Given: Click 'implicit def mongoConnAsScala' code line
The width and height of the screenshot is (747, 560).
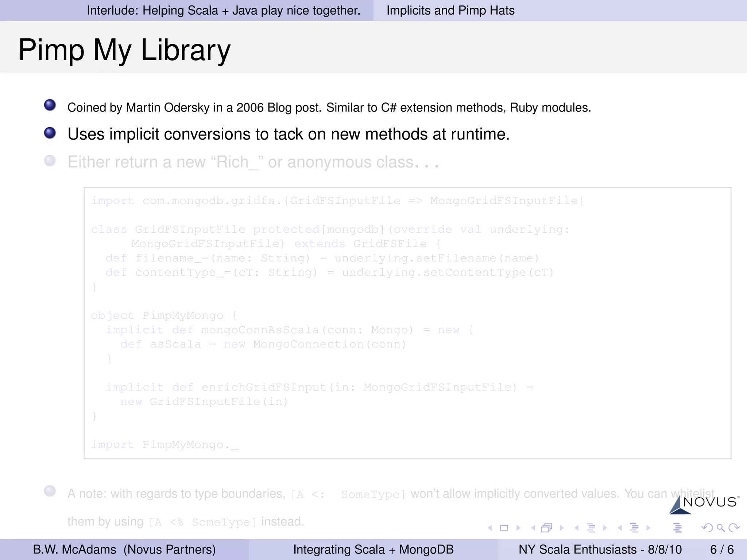Looking at the screenshot, I should pyautogui.click(x=290, y=330).
